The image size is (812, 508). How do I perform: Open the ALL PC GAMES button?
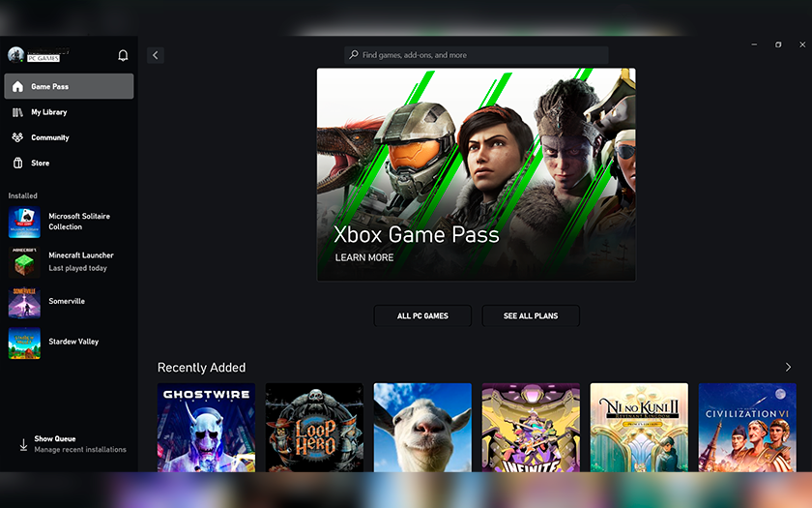(x=422, y=315)
